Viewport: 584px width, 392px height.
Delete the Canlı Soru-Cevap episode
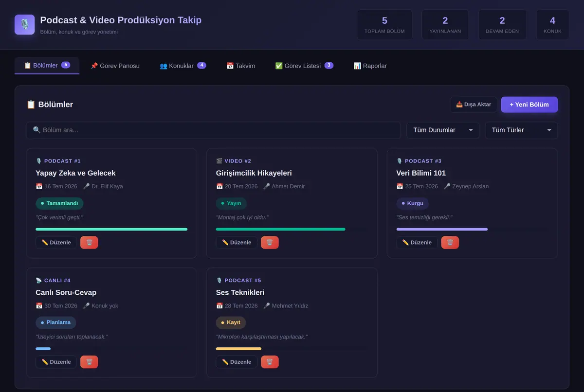tap(89, 362)
